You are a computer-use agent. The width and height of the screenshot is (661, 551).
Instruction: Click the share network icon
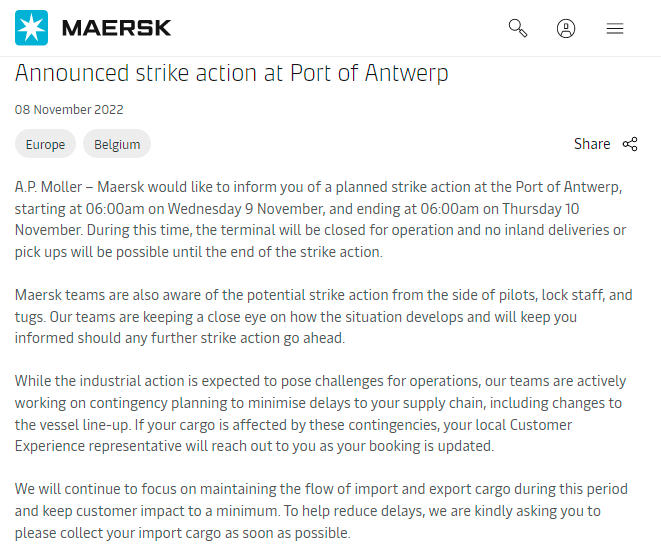pos(630,144)
